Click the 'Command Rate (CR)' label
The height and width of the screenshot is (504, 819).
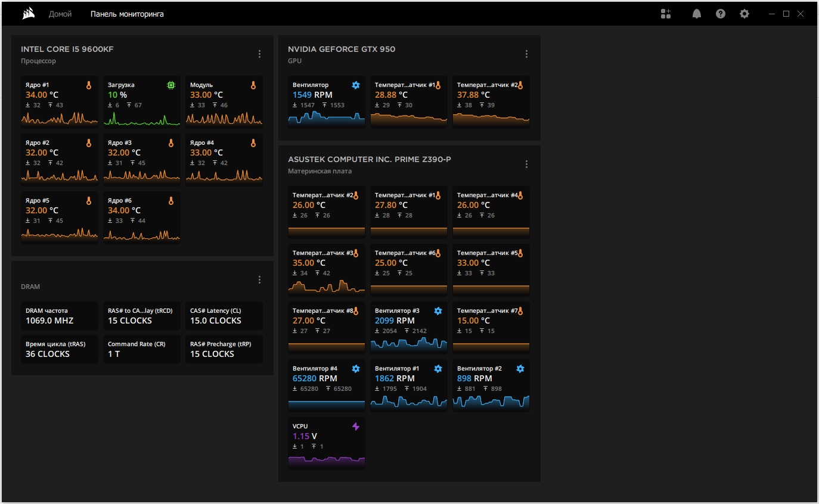[136, 344]
